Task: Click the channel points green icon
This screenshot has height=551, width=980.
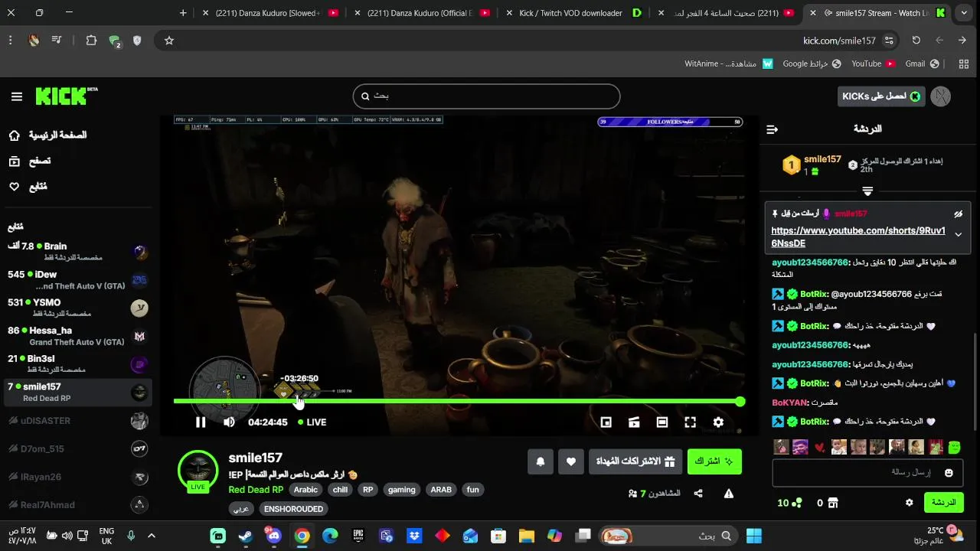Action: click(x=797, y=503)
